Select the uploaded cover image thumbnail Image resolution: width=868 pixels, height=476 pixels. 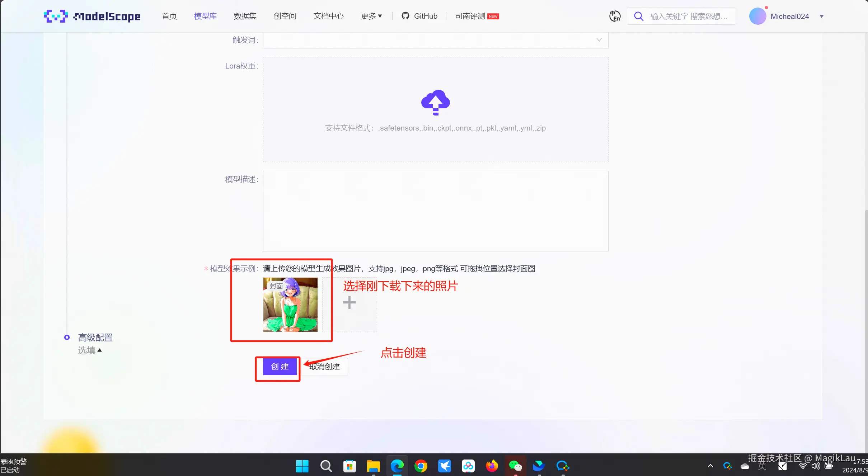(290, 305)
